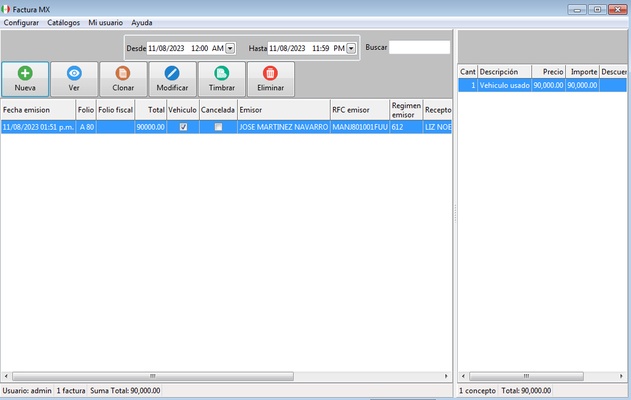Screen dimensions: 631x400
Task: Click 'Suma Total: 90,000.00' status entry
Action: pos(125,391)
